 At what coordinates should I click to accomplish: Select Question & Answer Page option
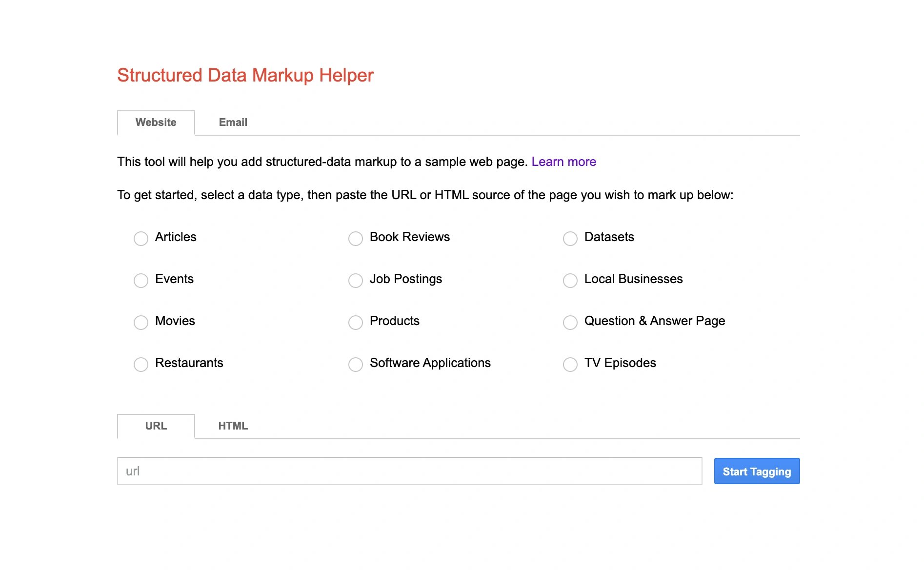pyautogui.click(x=570, y=322)
